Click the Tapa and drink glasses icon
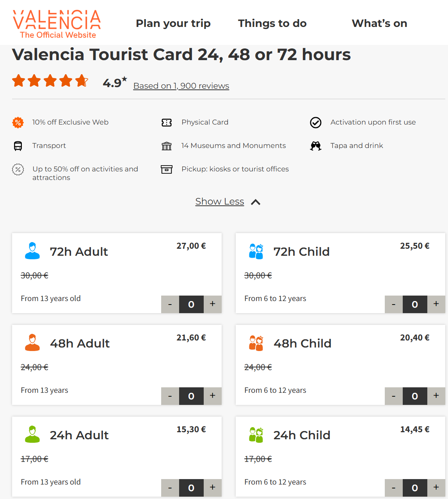The width and height of the screenshot is (448, 499). [x=316, y=146]
